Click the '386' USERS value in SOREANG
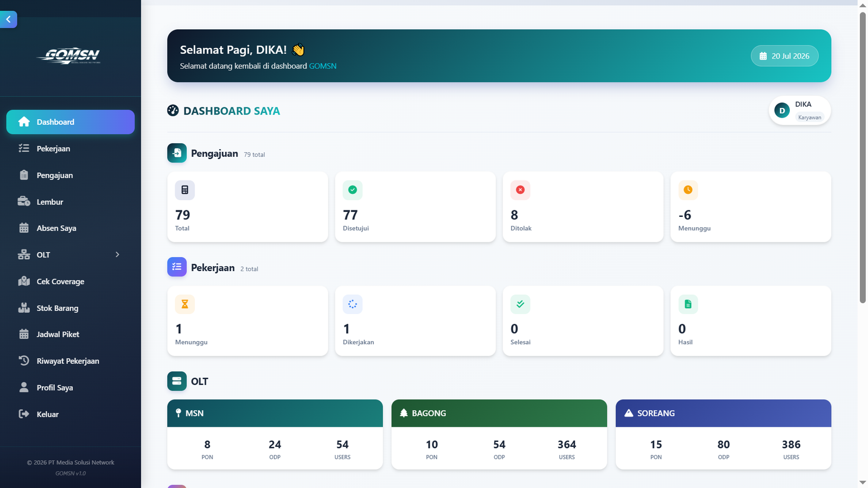The height and width of the screenshot is (488, 868). pyautogui.click(x=791, y=445)
